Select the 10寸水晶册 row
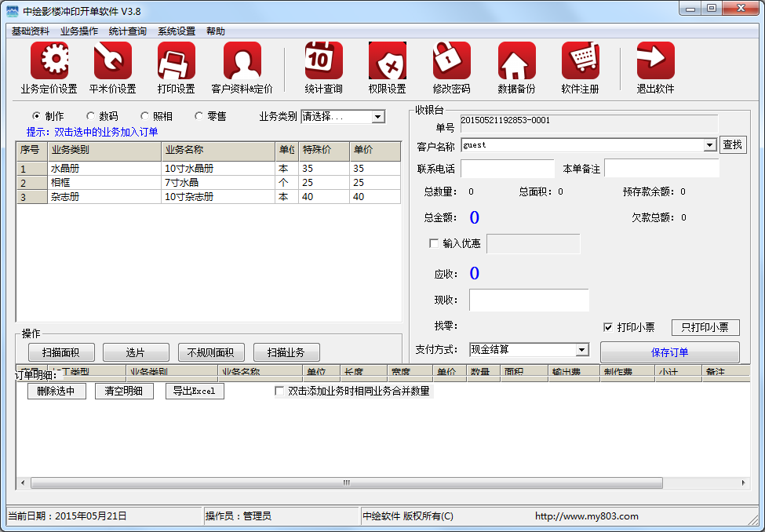 pos(209,169)
